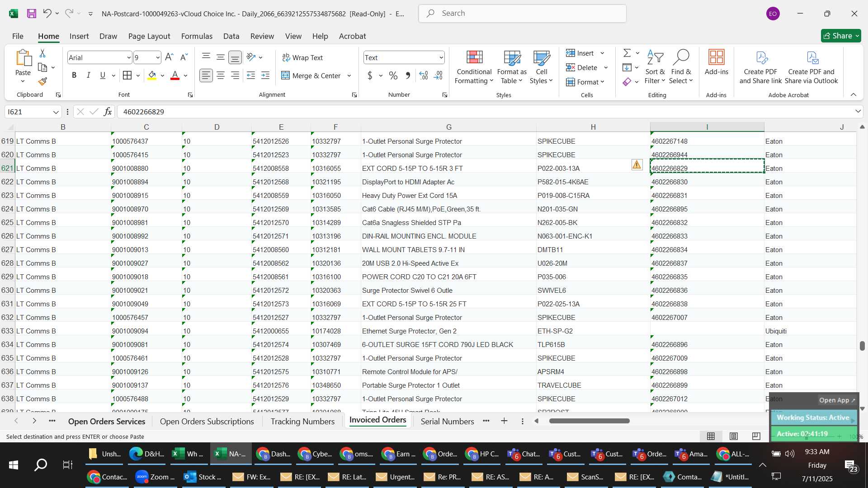Click the Borders icon
This screenshot has height=488, width=868.
127,75
